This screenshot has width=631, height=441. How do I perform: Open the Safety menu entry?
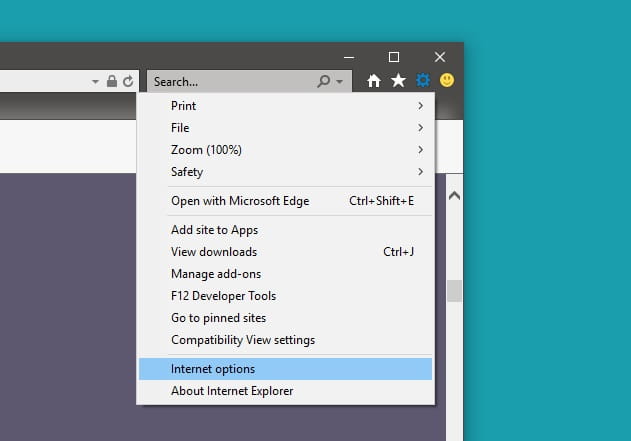(x=286, y=172)
